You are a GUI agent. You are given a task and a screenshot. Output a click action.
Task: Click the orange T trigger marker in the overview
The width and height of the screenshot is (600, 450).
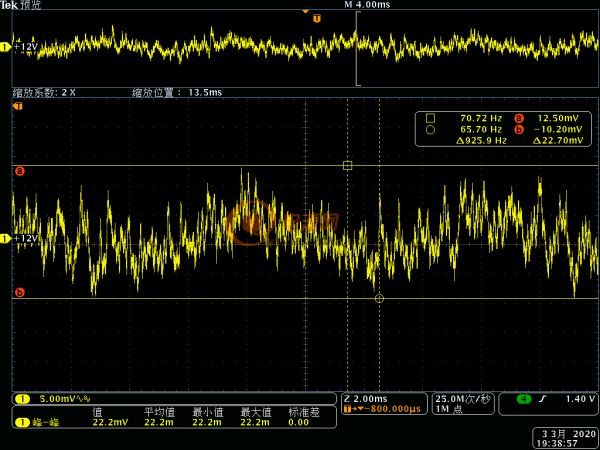317,18
